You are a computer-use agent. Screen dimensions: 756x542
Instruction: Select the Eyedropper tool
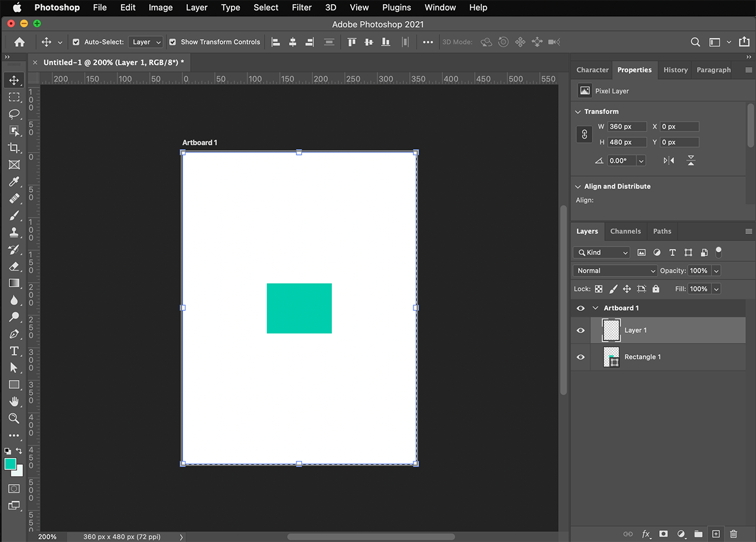click(x=14, y=181)
